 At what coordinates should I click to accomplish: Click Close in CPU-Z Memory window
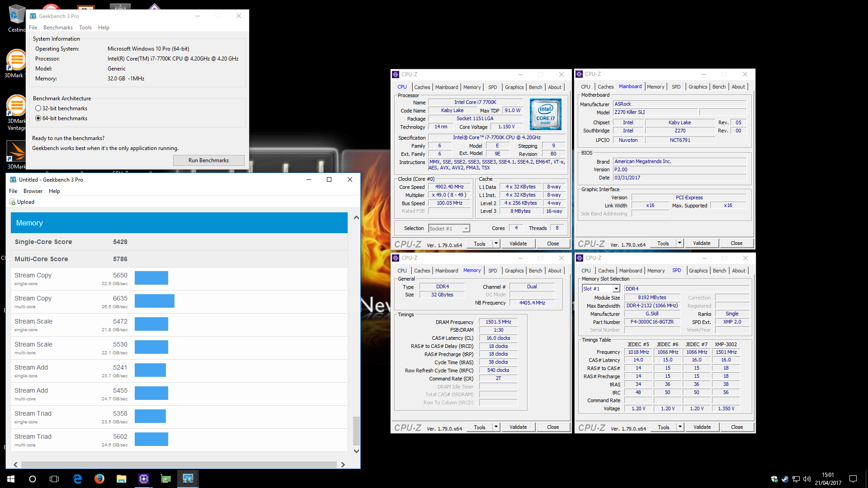pyautogui.click(x=553, y=427)
